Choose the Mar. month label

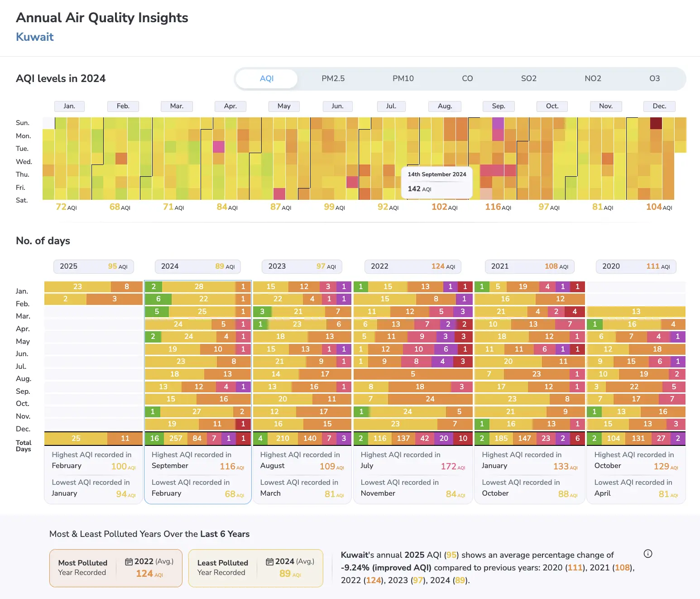[x=177, y=106]
